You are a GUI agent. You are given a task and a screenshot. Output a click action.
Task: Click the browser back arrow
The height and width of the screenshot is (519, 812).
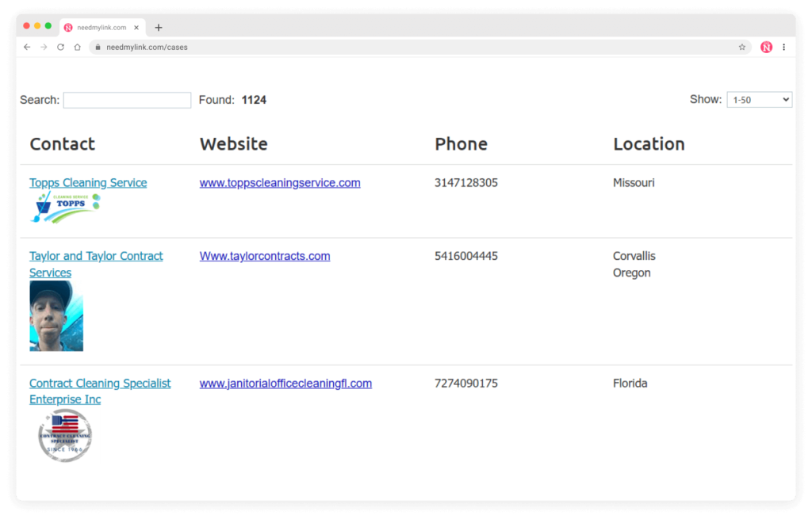coord(27,48)
